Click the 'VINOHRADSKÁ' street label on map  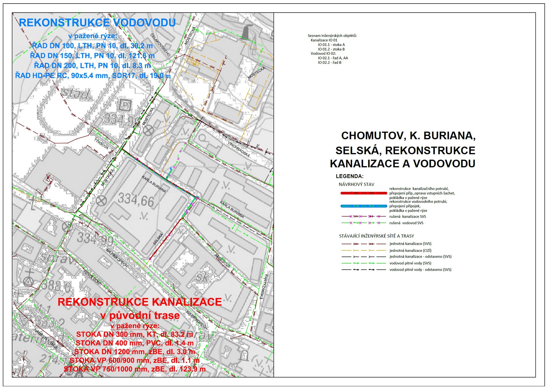click(x=239, y=149)
